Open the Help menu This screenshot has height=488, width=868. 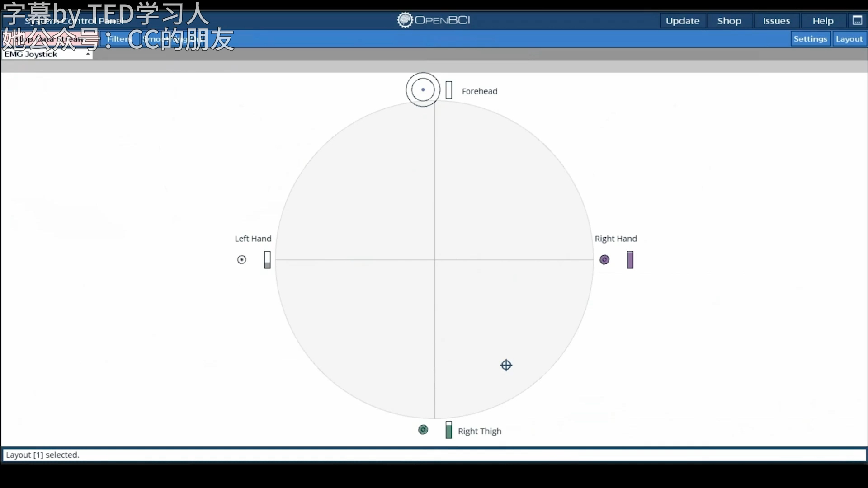click(823, 21)
